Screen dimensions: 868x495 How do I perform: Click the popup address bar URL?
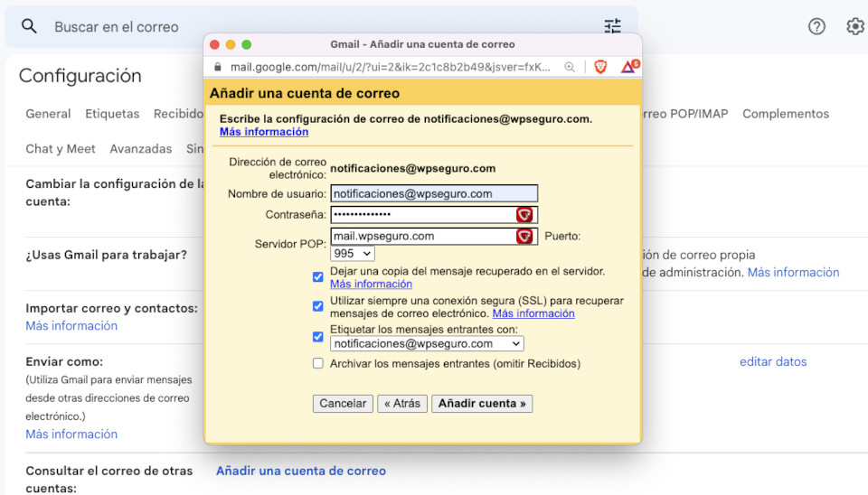[391, 67]
